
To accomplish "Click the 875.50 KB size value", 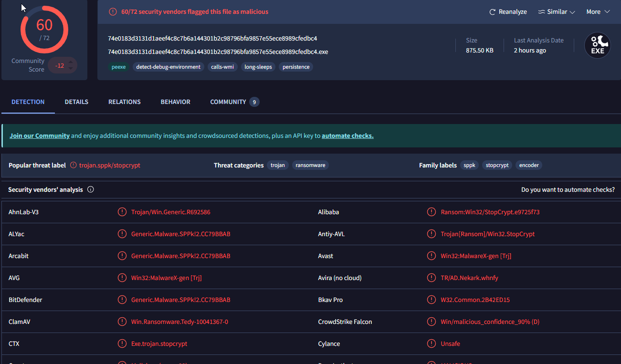I will tap(480, 50).
